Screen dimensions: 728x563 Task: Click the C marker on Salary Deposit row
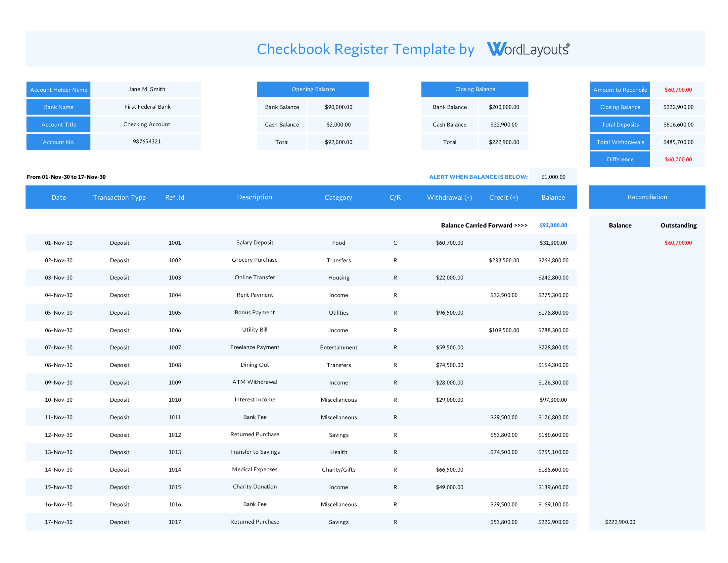[395, 243]
